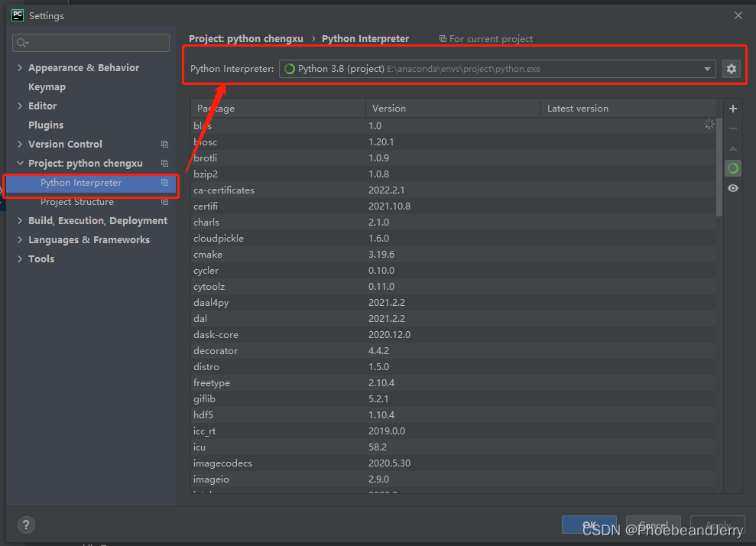The width and height of the screenshot is (756, 546).
Task: Select the bzip2 package row
Action: tap(453, 174)
